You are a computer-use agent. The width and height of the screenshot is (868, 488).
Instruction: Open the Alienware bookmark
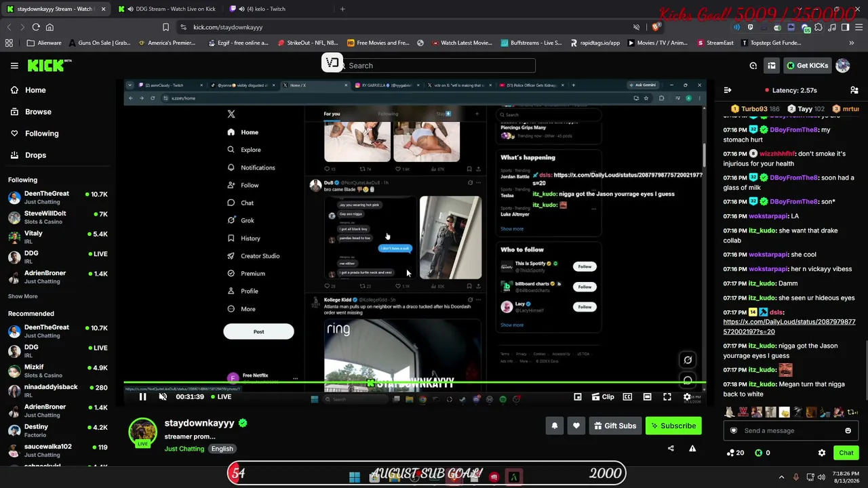tap(44, 43)
